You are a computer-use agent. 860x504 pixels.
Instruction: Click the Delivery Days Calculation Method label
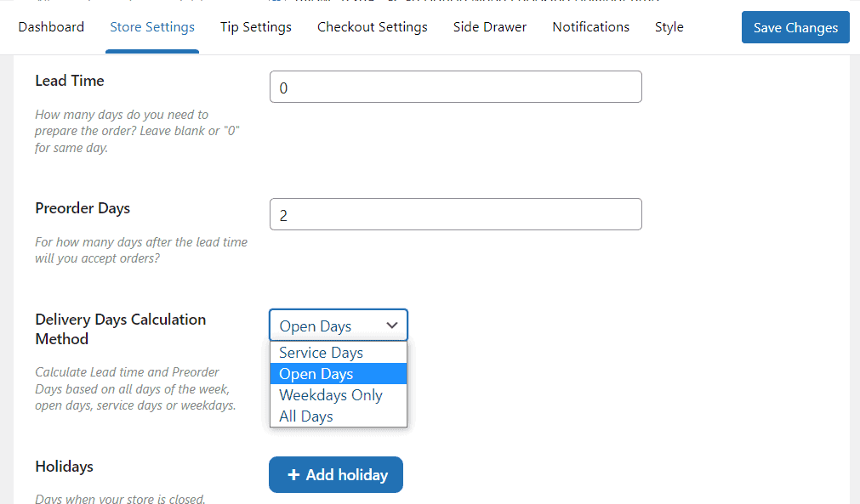120,329
